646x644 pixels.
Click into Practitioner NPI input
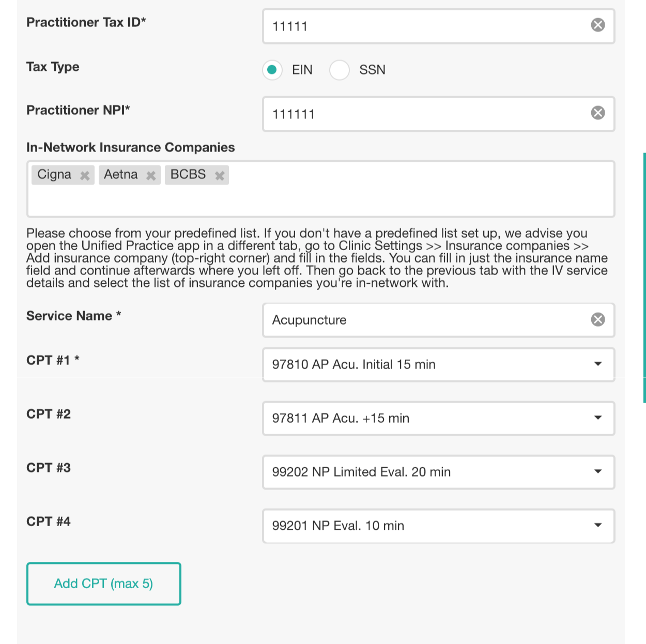tap(424, 114)
